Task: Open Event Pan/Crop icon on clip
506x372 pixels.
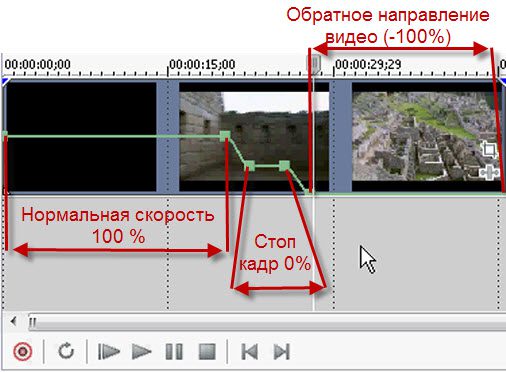Action: click(x=489, y=149)
